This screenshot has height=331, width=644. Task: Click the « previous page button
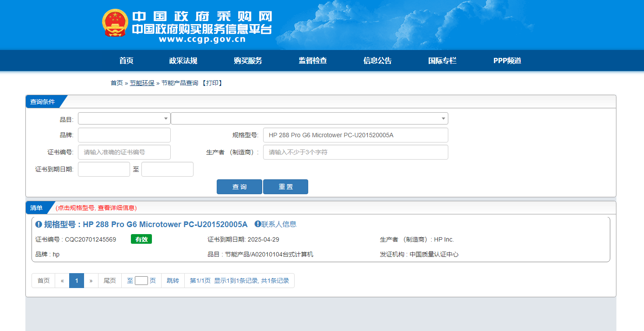click(x=62, y=281)
